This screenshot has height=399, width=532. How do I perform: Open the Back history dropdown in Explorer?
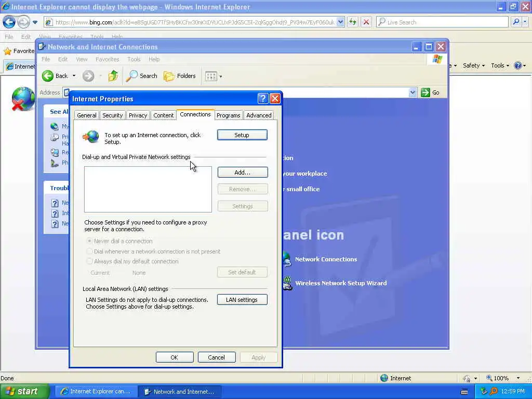[x=74, y=76]
